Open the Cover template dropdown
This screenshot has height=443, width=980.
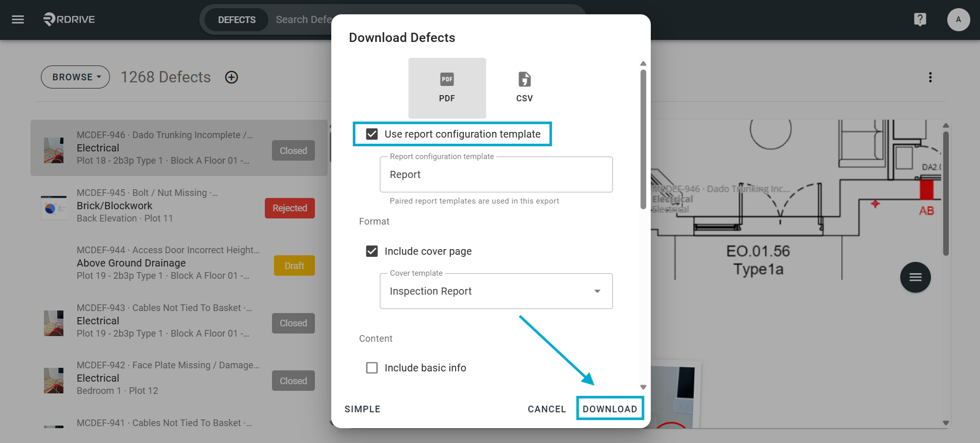[496, 291]
